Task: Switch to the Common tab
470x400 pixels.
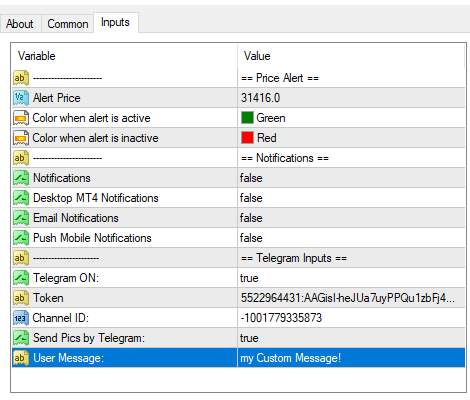Action: (x=68, y=24)
